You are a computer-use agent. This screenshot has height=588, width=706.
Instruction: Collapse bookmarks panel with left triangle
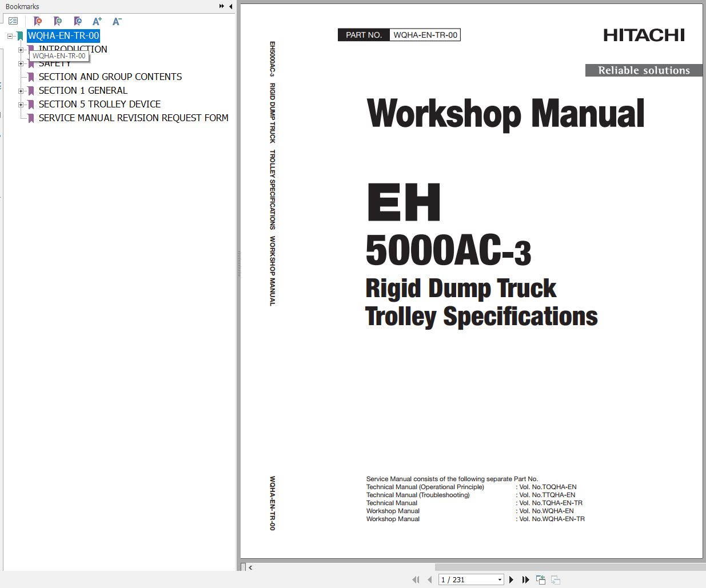230,6
